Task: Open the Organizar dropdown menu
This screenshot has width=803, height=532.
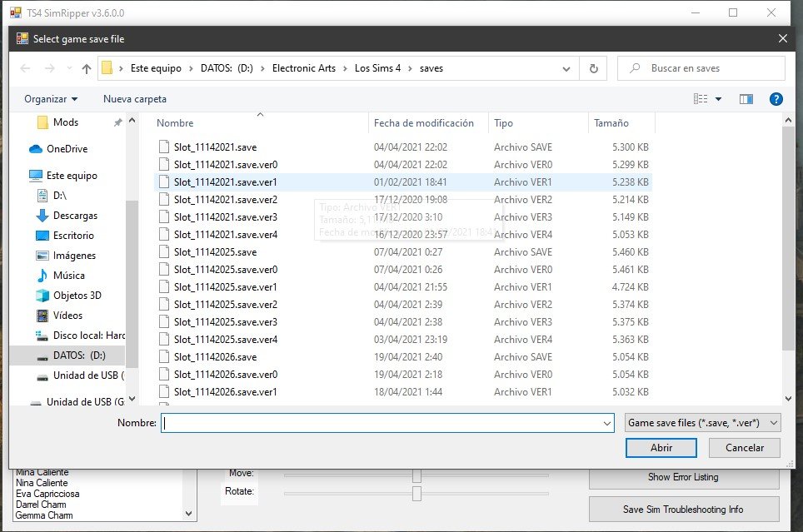Action: click(51, 99)
